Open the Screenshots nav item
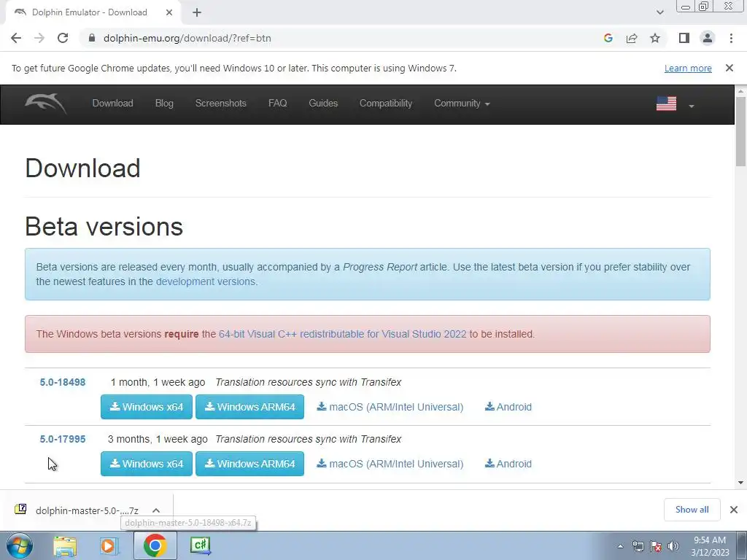Screen dimensions: 747x560 pyautogui.click(x=220, y=104)
